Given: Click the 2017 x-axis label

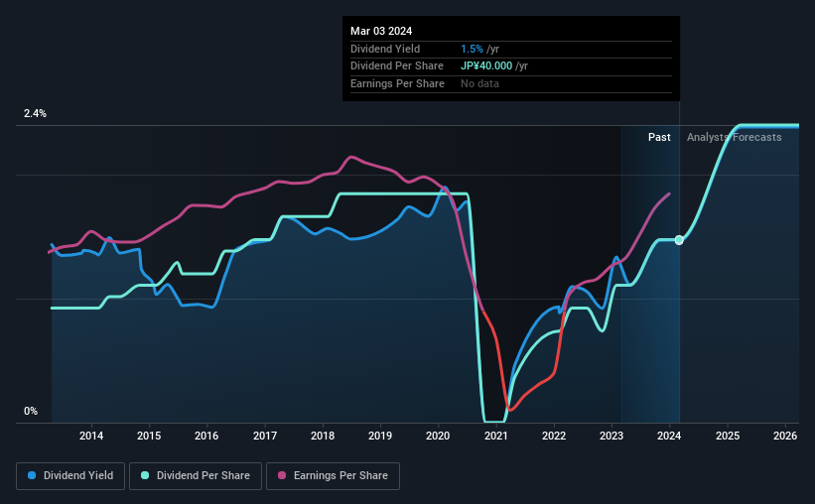Looking at the screenshot, I should pyautogui.click(x=265, y=436).
